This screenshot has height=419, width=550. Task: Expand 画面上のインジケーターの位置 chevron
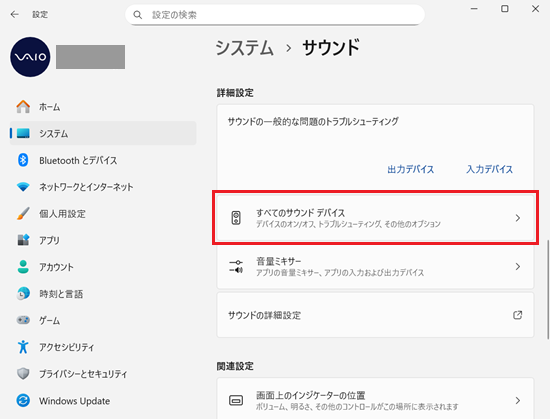coord(518,400)
